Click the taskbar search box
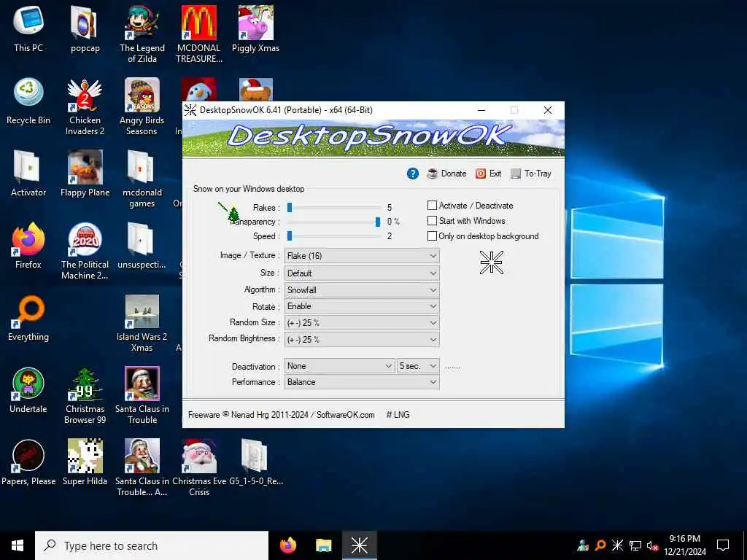This screenshot has width=747, height=560. 152,545
